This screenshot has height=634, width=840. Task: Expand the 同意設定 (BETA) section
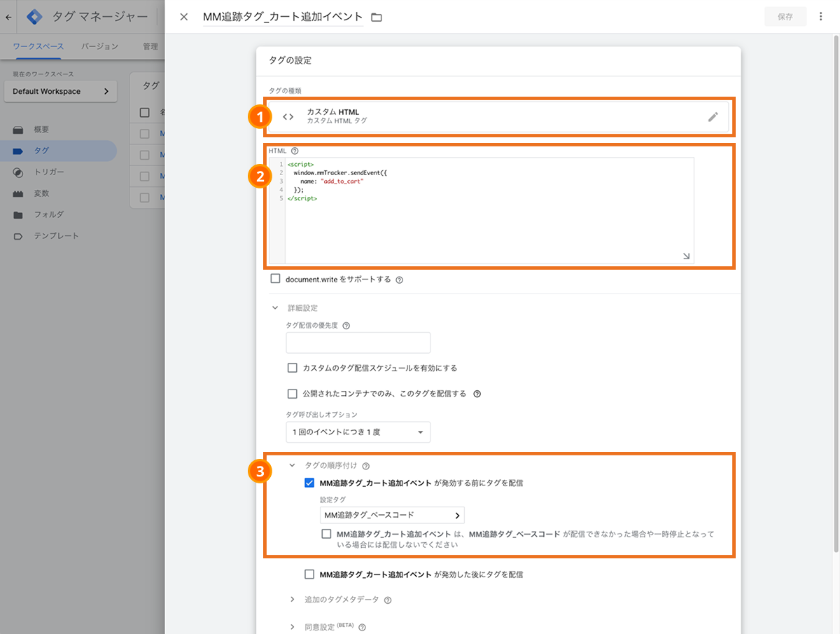click(x=293, y=627)
